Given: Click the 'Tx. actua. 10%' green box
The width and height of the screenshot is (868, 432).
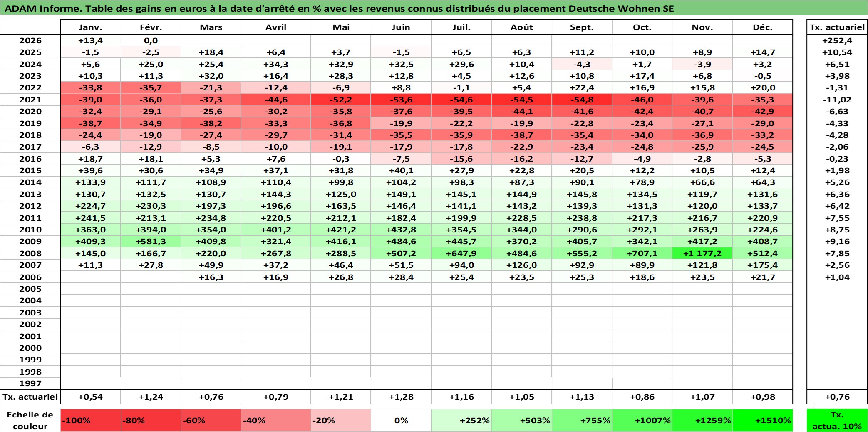Looking at the screenshot, I should point(837,420).
